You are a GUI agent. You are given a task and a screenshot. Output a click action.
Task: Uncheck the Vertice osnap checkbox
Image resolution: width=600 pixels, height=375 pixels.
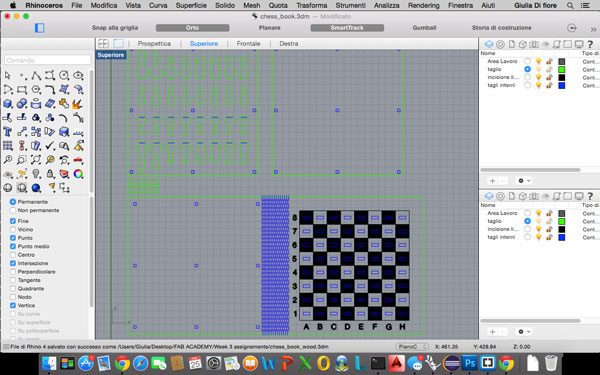[13, 305]
